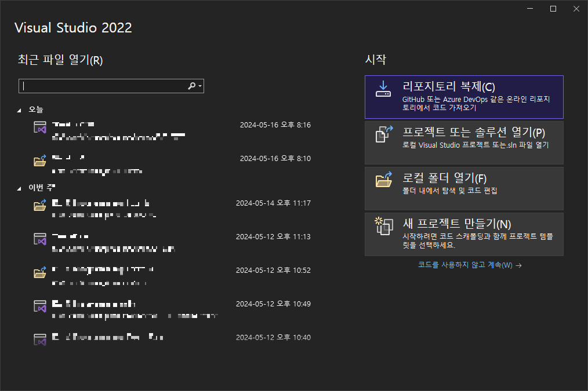Maximize the Visual Studio 2022 window

pyautogui.click(x=553, y=9)
